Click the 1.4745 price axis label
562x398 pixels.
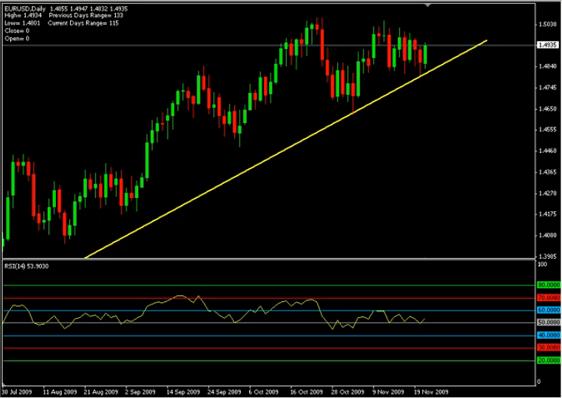coord(548,87)
